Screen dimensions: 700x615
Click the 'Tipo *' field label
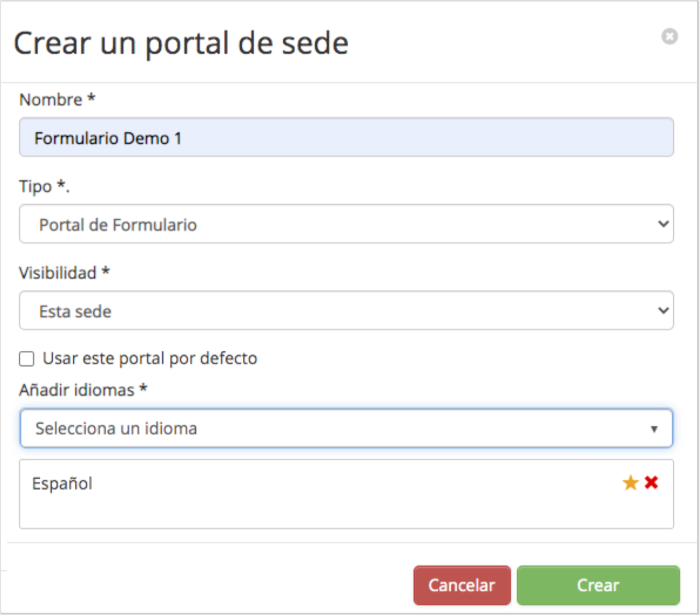[44, 186]
